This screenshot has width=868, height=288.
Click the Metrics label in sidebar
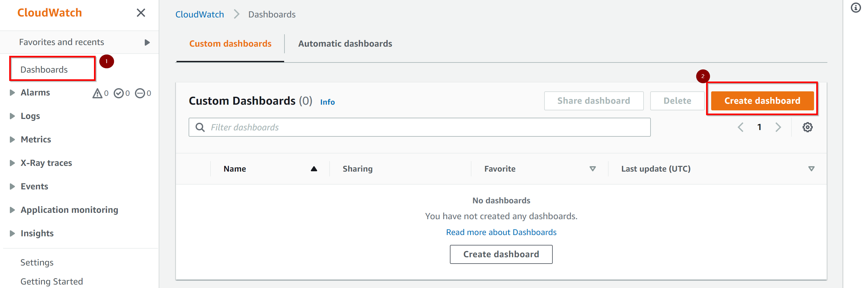36,140
